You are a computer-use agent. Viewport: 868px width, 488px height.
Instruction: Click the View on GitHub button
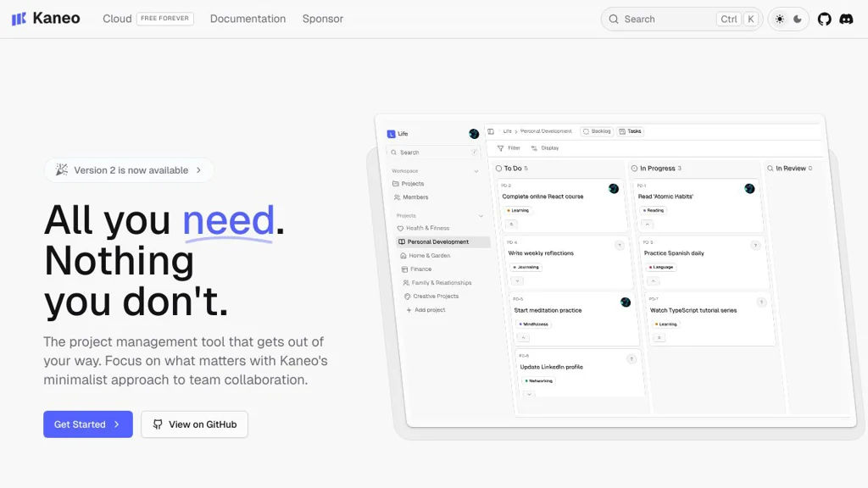(x=194, y=424)
